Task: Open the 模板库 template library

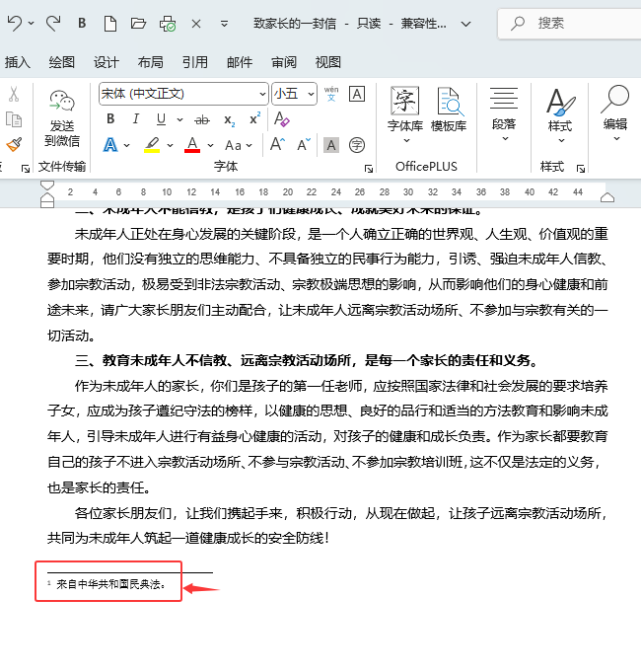Action: pyautogui.click(x=449, y=110)
